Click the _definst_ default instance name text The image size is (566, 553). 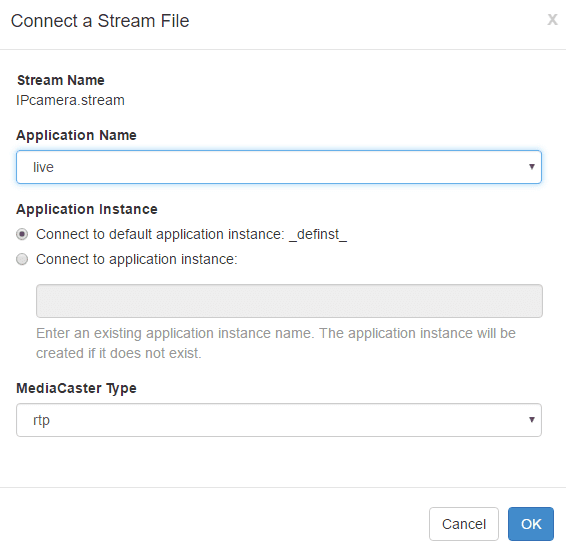coord(318,235)
